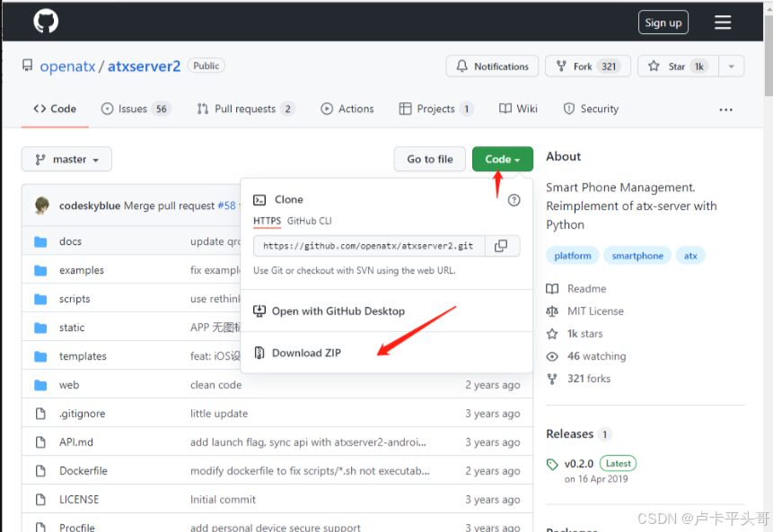
Task: Open the Issues tab
Action: click(x=136, y=109)
